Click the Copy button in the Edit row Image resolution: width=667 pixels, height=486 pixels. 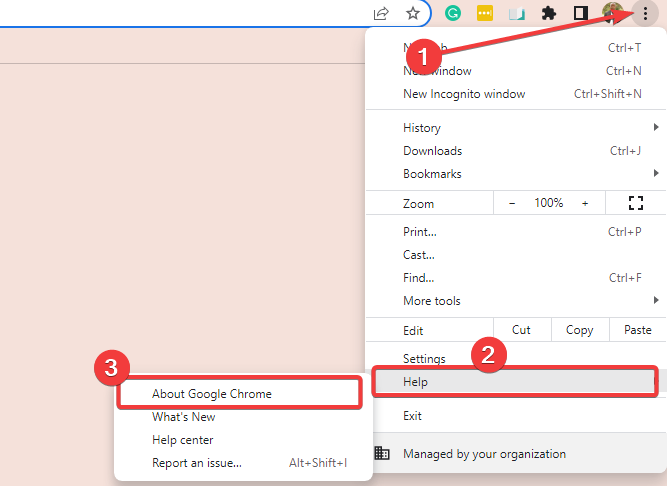coord(580,330)
